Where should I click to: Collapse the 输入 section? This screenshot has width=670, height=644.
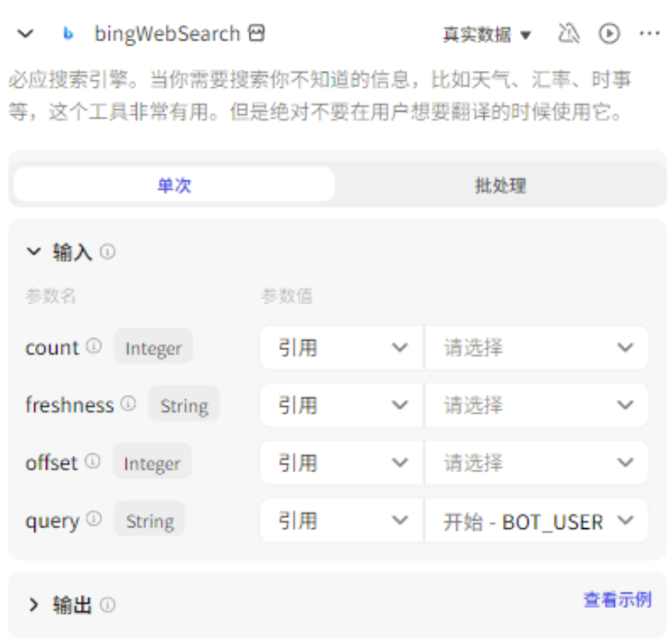coord(33,251)
